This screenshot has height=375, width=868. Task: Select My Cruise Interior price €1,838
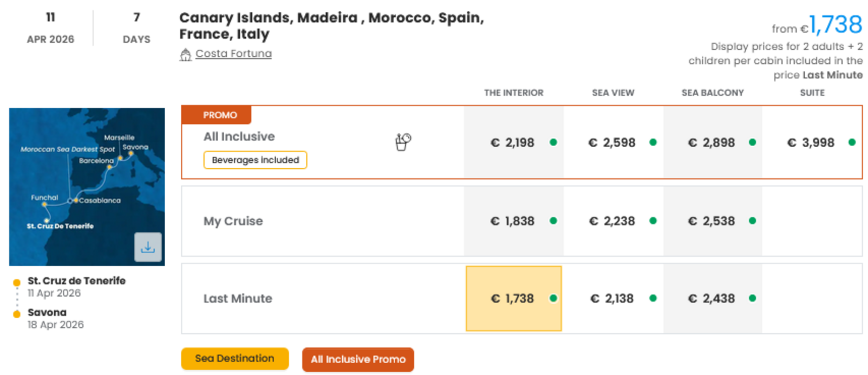(514, 221)
